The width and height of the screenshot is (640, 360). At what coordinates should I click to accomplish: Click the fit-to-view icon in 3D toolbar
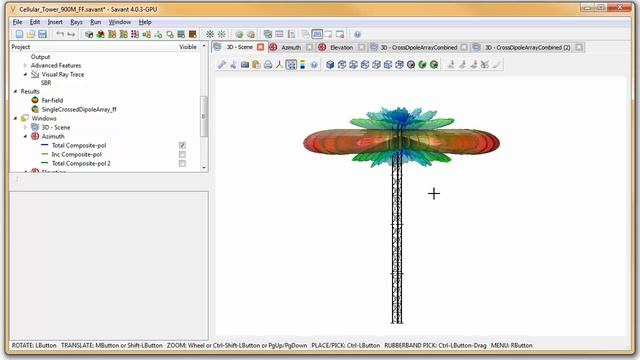click(291, 64)
